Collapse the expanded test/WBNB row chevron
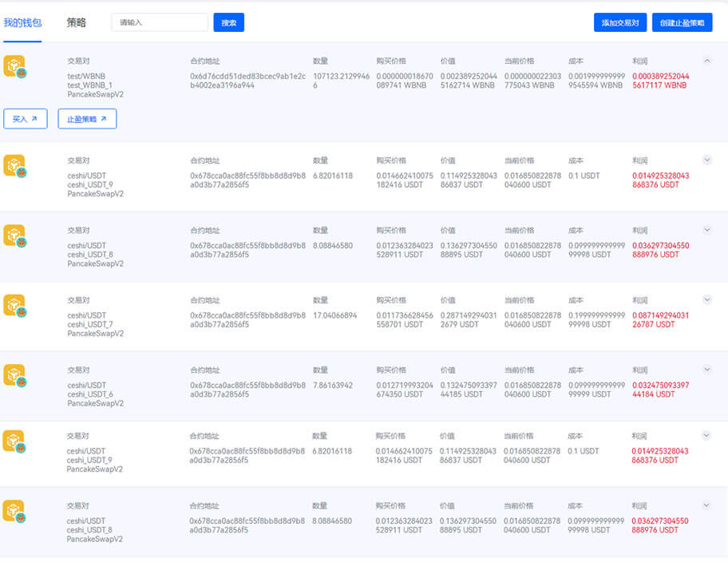 706,61
